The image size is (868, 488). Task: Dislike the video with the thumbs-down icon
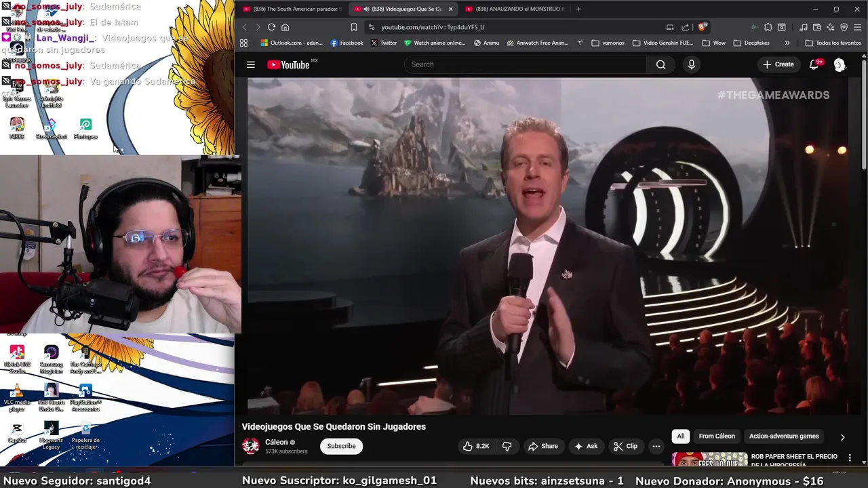pos(507,446)
